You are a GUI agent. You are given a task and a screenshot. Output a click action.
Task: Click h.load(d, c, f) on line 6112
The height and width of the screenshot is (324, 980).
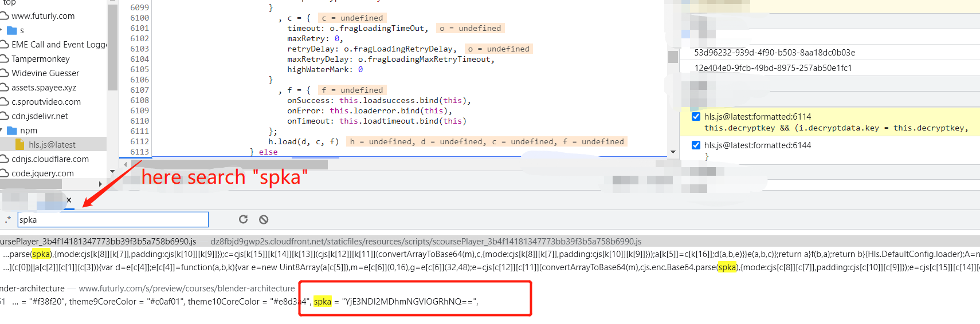pyautogui.click(x=304, y=141)
